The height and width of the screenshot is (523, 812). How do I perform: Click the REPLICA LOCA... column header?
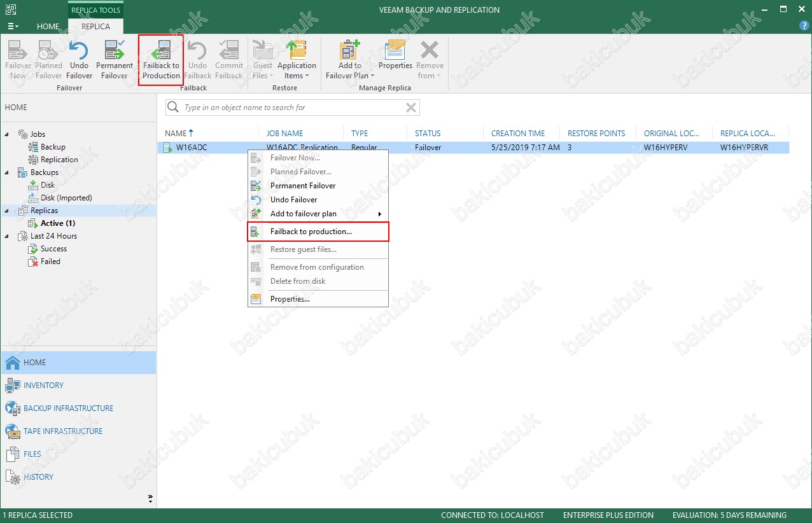point(748,134)
